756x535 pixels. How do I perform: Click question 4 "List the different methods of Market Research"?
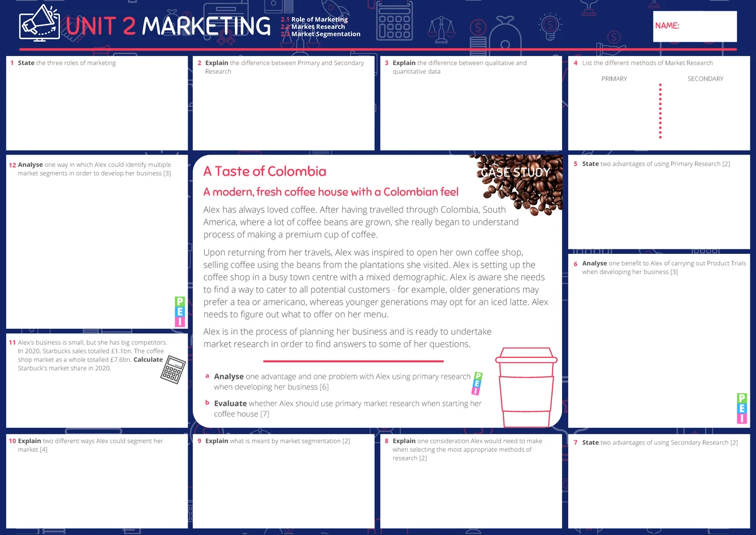point(643,63)
